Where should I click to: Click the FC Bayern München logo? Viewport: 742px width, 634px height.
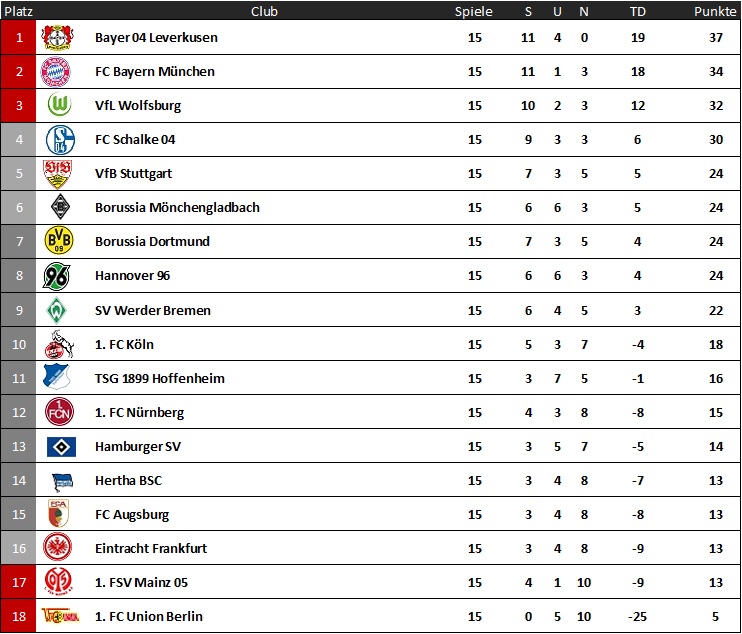click(56, 71)
